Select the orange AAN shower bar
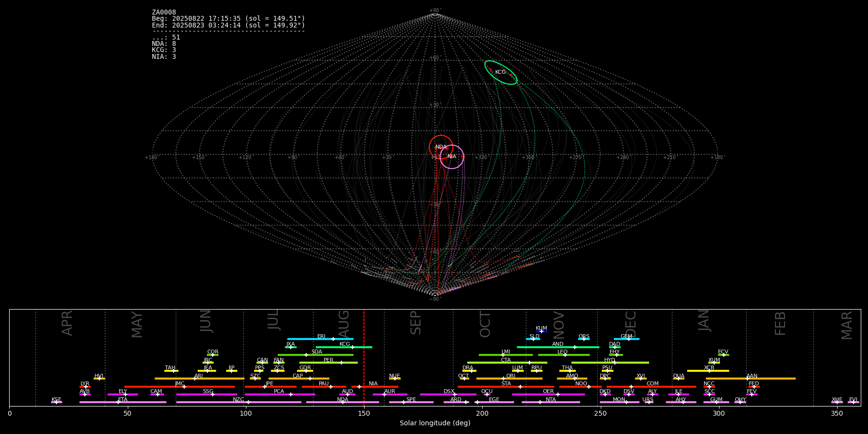Screen dimensions: 868x434 [x=751, y=379]
